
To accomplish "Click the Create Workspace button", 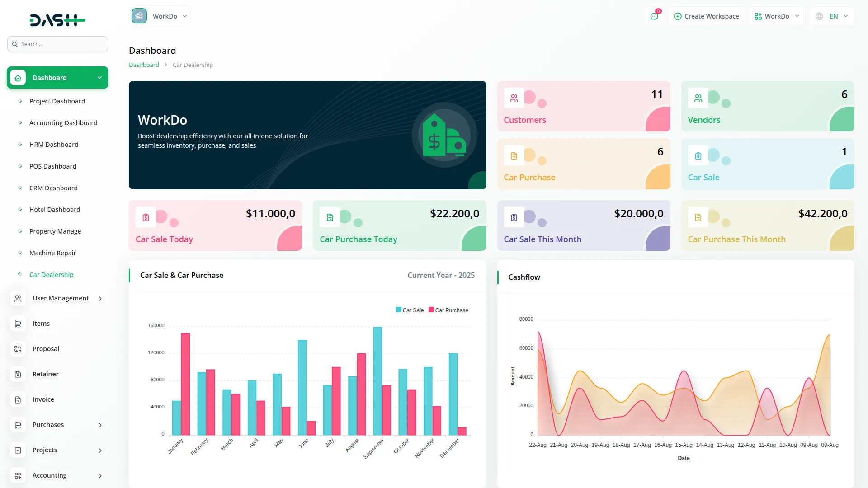I will coord(706,16).
